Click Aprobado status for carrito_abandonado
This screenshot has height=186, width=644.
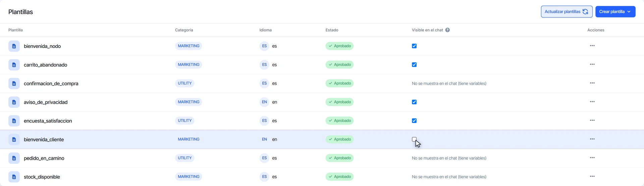click(339, 64)
